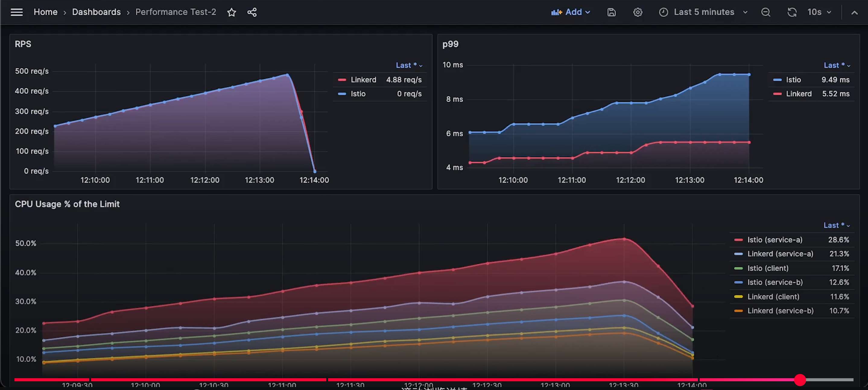Toggle Linkerd (client) series in CPU legend
Image resolution: width=868 pixels, height=390 pixels.
click(x=773, y=297)
